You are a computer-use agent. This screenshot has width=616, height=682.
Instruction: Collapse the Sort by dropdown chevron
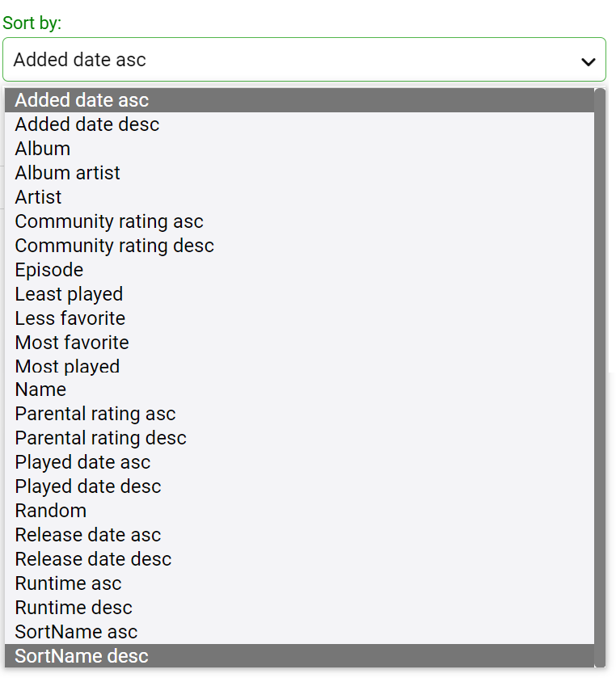click(589, 61)
